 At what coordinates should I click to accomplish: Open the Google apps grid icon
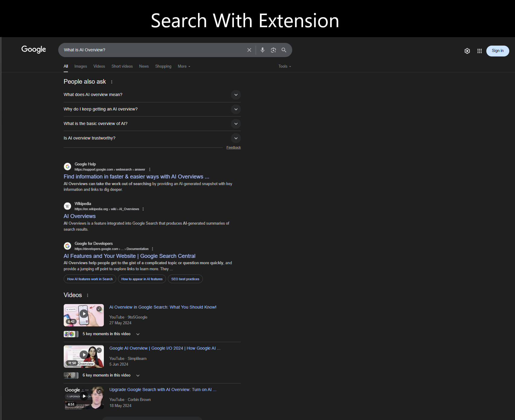[480, 51]
